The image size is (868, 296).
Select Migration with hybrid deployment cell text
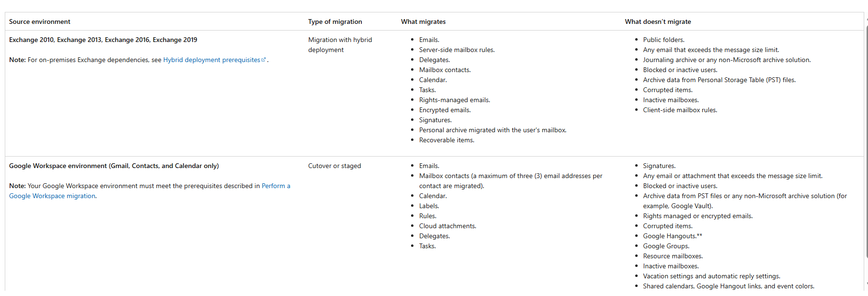pos(340,45)
